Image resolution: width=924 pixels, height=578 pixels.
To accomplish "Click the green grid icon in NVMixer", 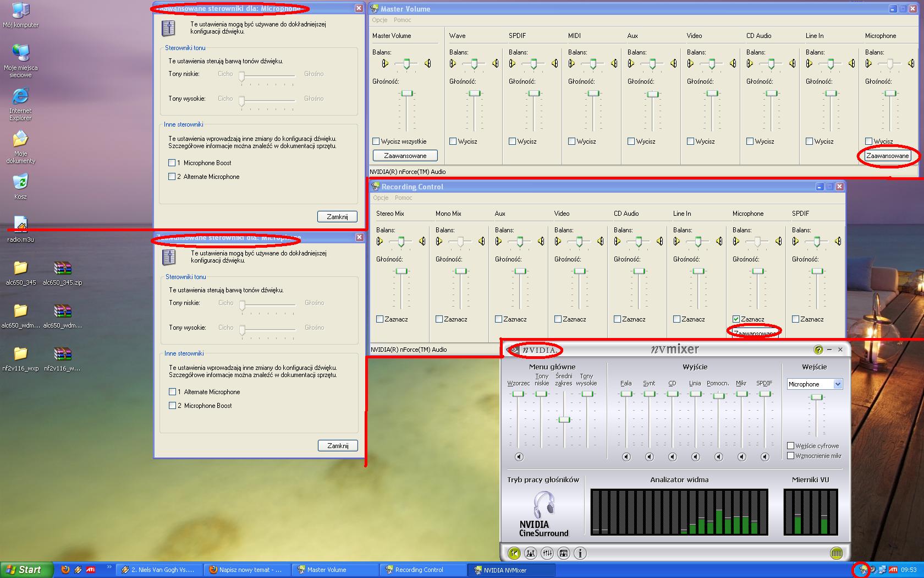I will (x=837, y=553).
